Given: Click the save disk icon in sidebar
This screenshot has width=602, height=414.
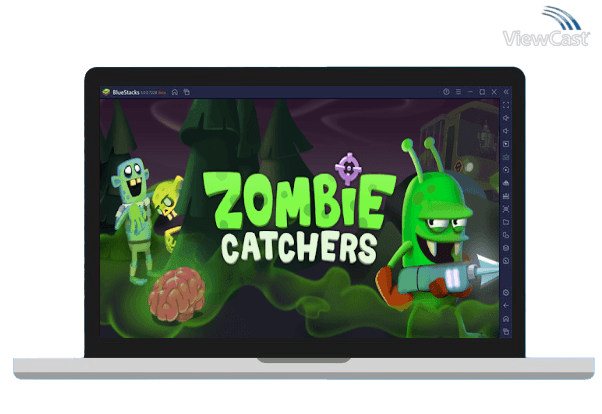Looking at the screenshot, I should click(506, 196).
